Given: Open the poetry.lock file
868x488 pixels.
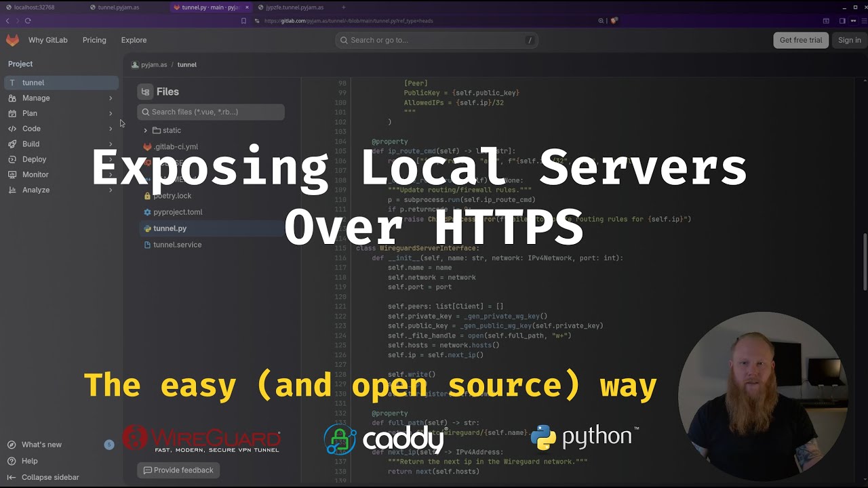Looking at the screenshot, I should point(172,196).
